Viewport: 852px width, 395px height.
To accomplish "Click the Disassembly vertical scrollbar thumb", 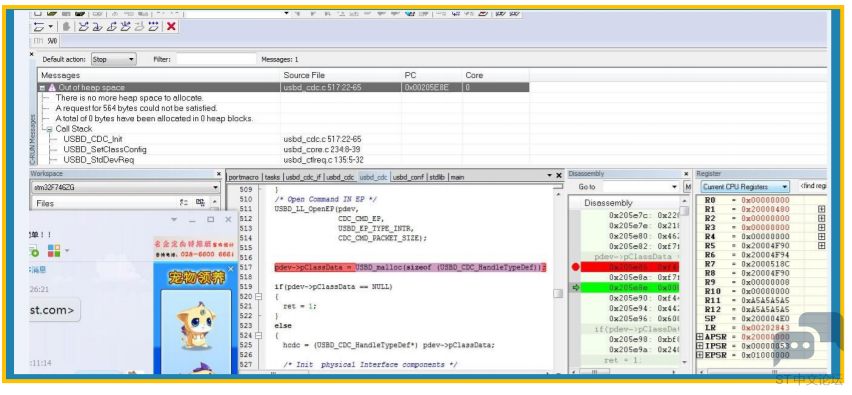I will point(685,211).
